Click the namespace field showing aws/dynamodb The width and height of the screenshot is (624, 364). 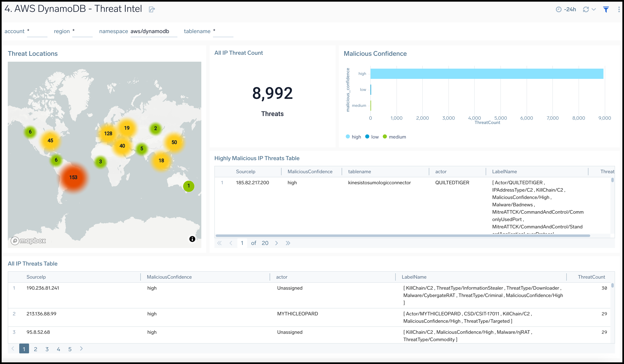click(x=153, y=31)
